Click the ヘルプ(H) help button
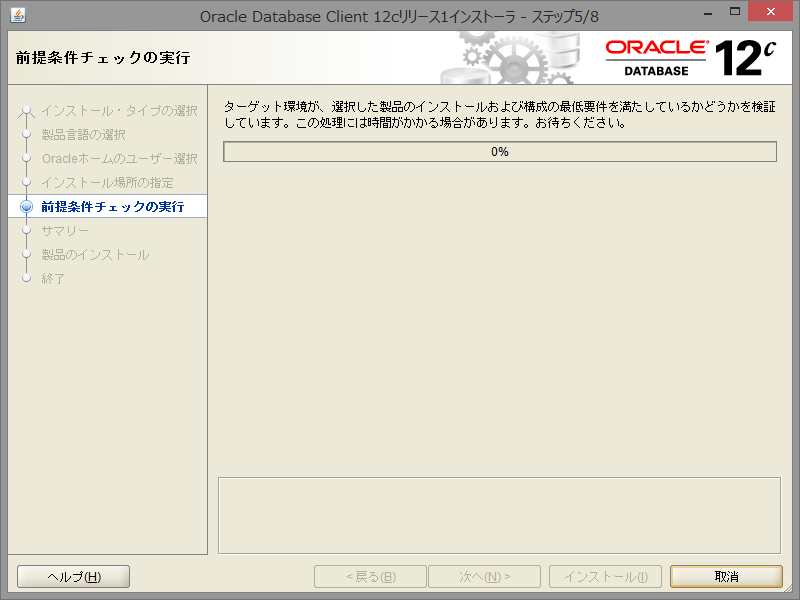The width and height of the screenshot is (800, 600). click(73, 577)
